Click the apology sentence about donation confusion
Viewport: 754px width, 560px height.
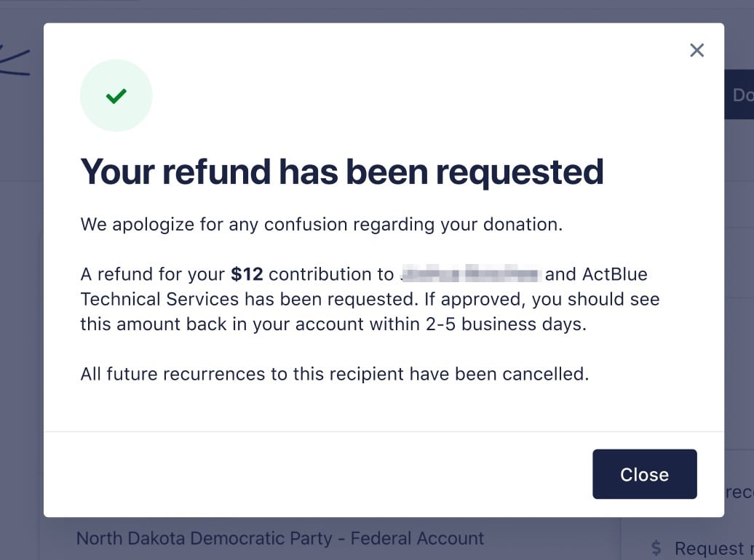(x=321, y=224)
